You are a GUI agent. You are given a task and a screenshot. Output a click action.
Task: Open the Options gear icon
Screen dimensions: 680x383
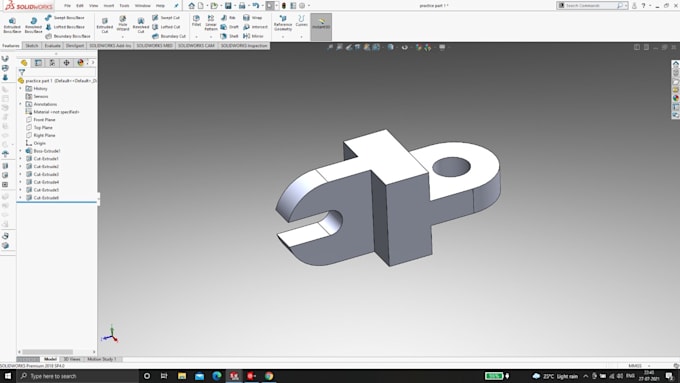tap(302, 6)
